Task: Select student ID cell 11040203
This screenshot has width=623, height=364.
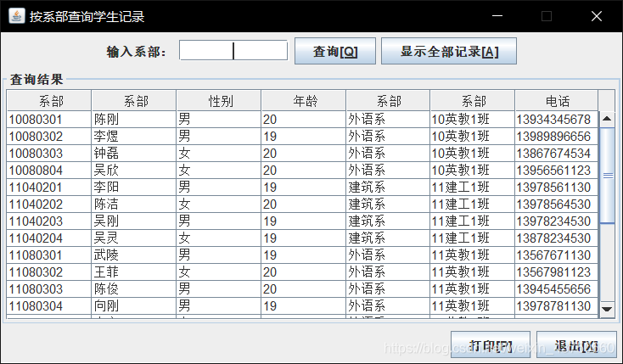Action: [49, 221]
